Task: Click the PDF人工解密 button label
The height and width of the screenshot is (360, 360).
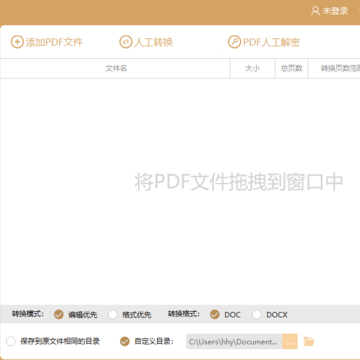Action: (x=271, y=42)
